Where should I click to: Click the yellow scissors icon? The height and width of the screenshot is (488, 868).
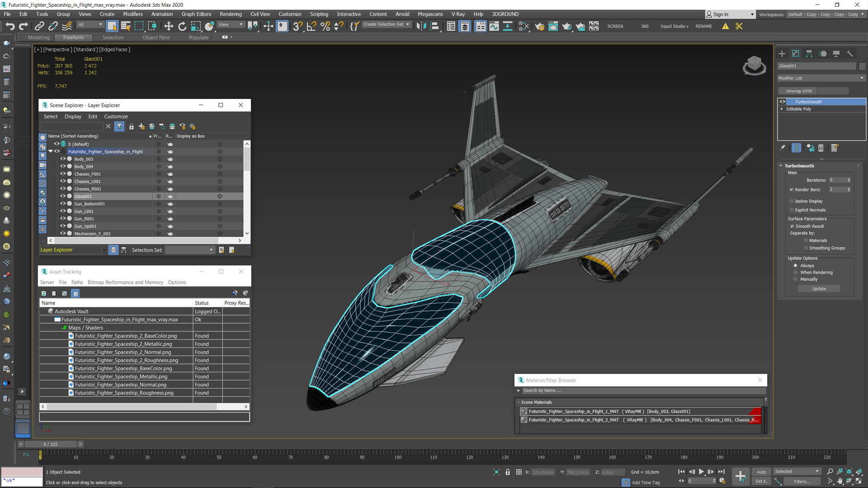[739, 26]
